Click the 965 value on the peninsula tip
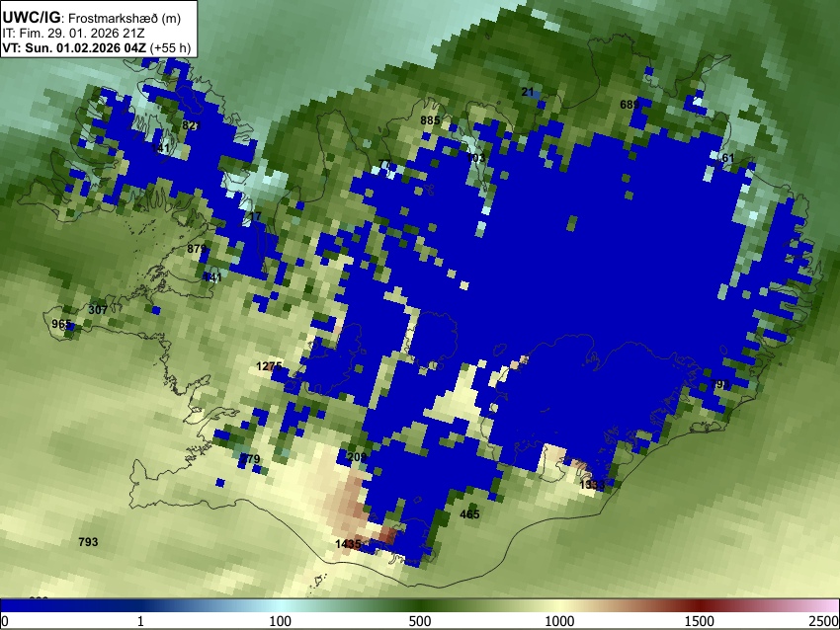The width and height of the screenshot is (840, 630). tap(61, 324)
